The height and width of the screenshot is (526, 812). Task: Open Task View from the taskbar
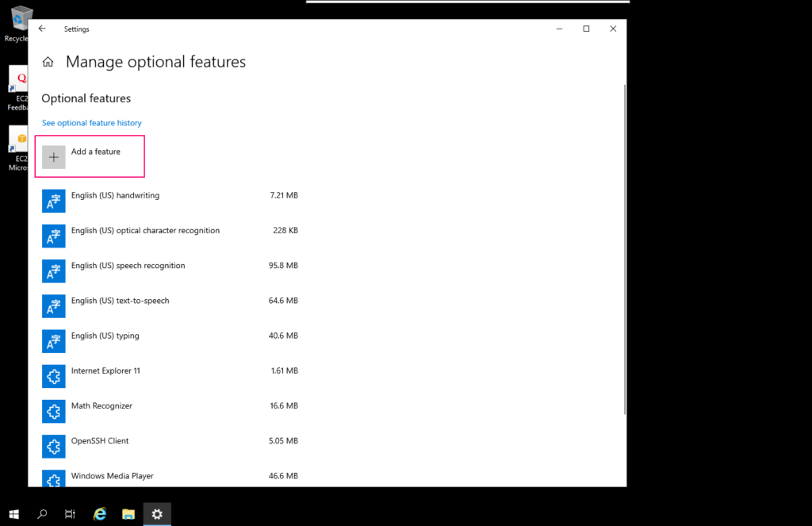pos(71,514)
